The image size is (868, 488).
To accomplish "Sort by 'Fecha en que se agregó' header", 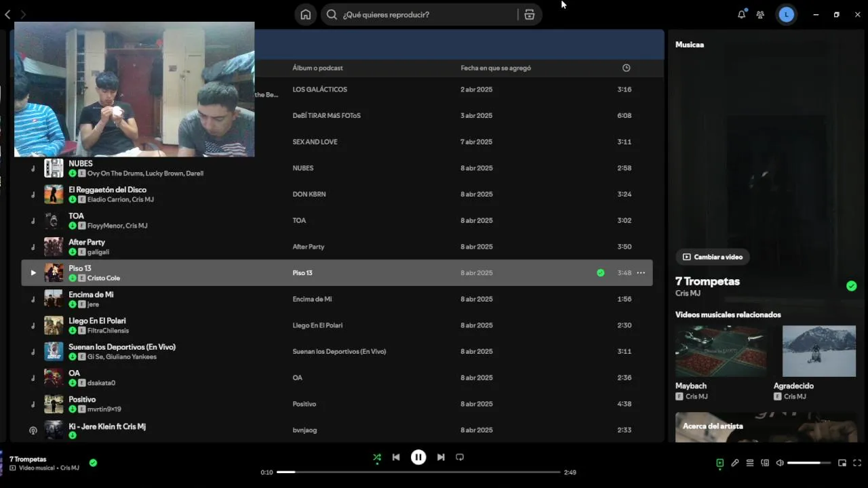I will click(x=496, y=68).
